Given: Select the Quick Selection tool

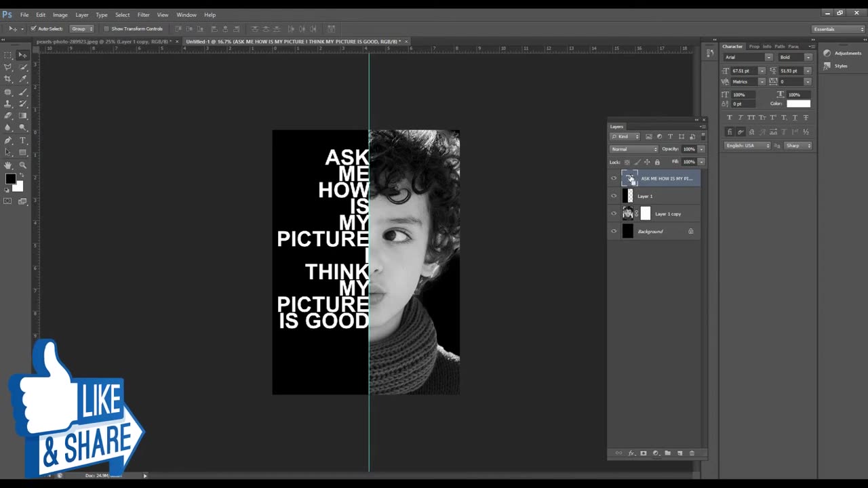Looking at the screenshot, I should pyautogui.click(x=22, y=67).
